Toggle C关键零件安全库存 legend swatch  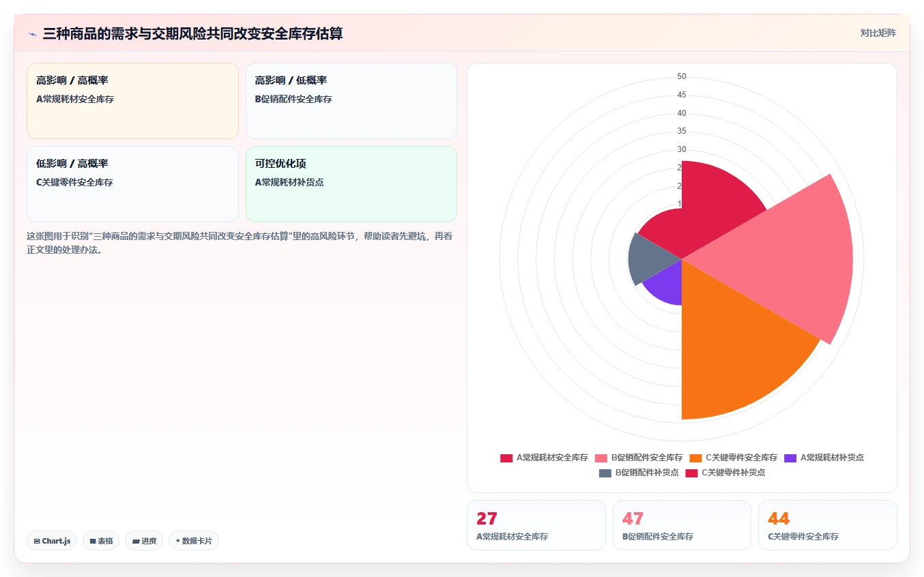696,458
